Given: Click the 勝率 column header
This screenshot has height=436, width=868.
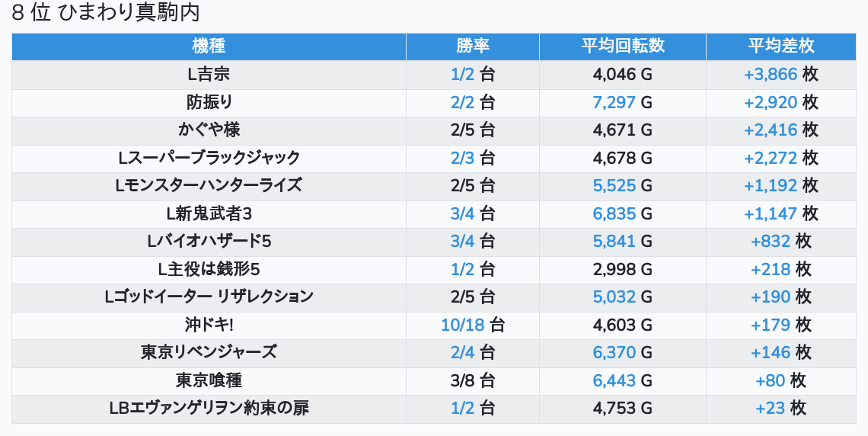Looking at the screenshot, I should (472, 46).
